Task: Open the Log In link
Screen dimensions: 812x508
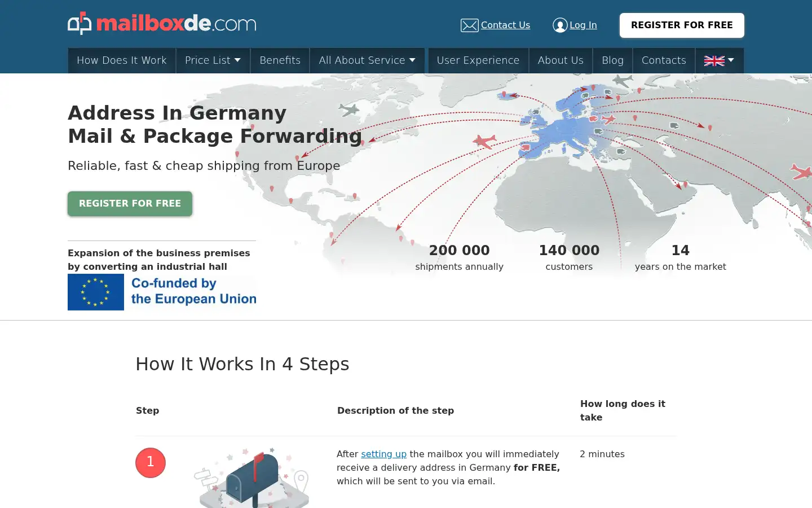Action: coord(583,25)
